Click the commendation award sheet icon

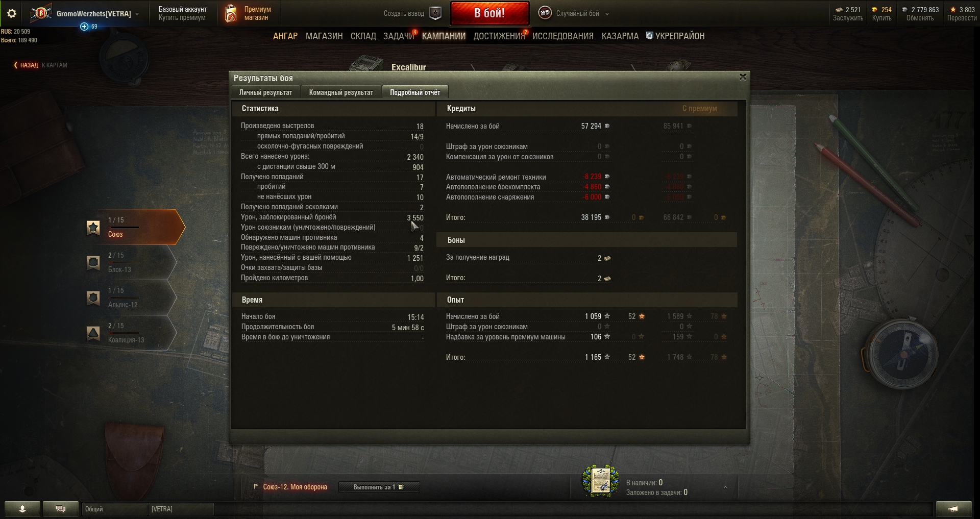pyautogui.click(x=600, y=481)
